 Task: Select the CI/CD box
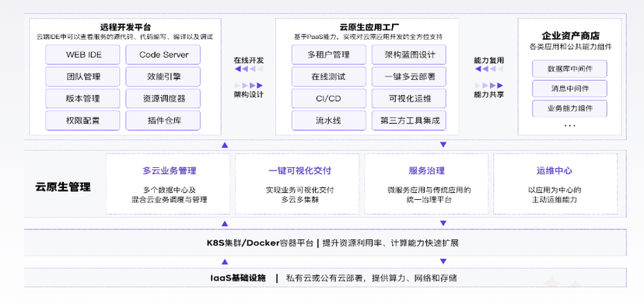click(328, 99)
